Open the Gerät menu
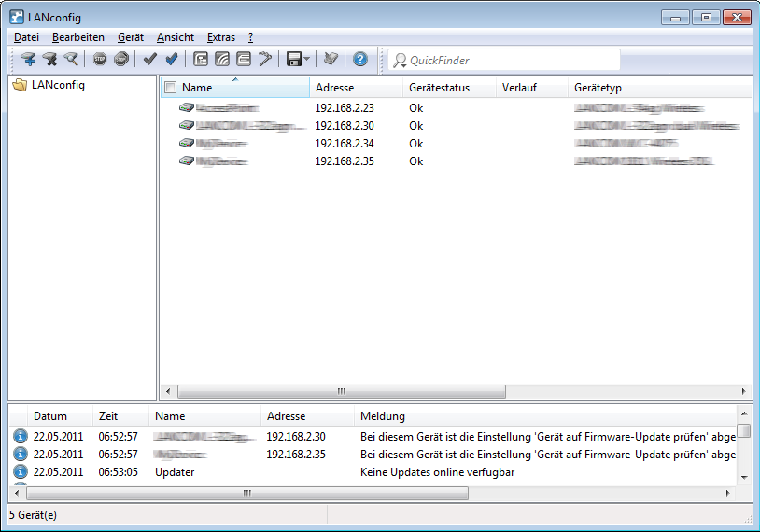Viewport: 760px width, 532px height. tap(131, 37)
